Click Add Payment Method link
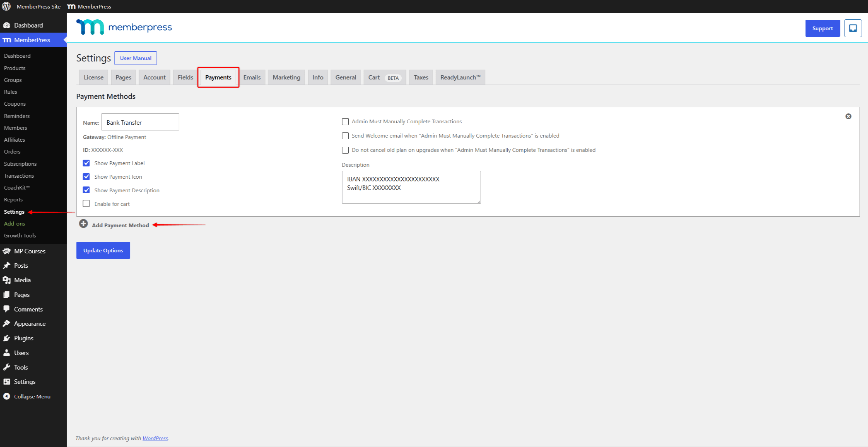Image resolution: width=868 pixels, height=447 pixels. (121, 225)
